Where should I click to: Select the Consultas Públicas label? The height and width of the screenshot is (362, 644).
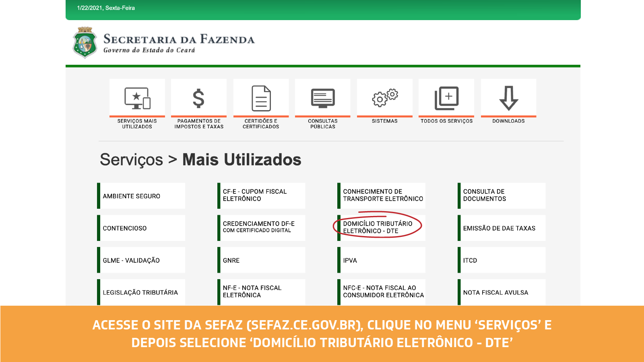pyautogui.click(x=323, y=123)
